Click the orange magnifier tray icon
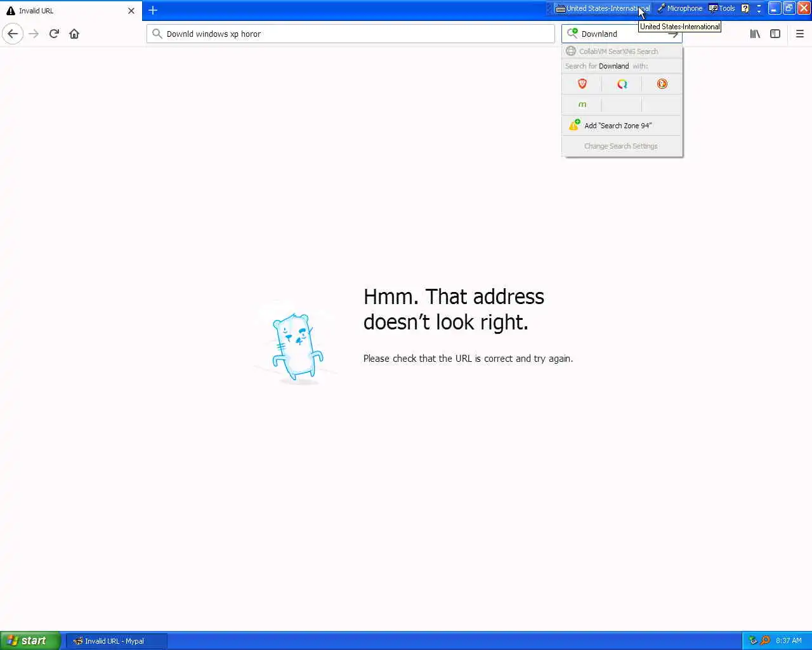The image size is (812, 650). click(x=765, y=640)
